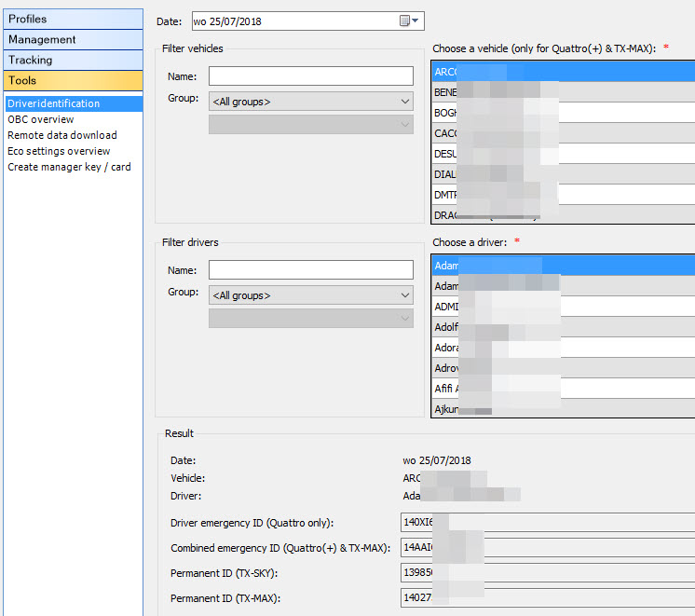
Task: Expand the Profiles sidebar section
Action: (x=72, y=19)
